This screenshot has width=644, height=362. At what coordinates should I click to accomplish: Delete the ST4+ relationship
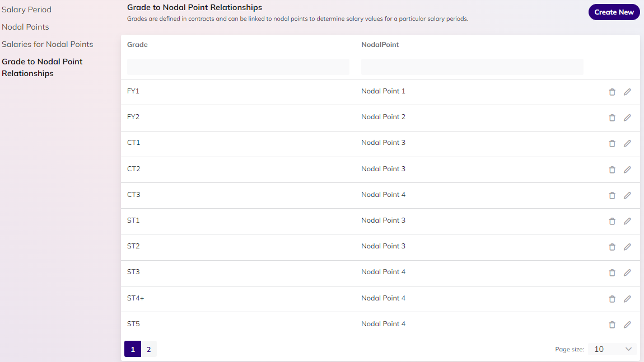(x=612, y=299)
